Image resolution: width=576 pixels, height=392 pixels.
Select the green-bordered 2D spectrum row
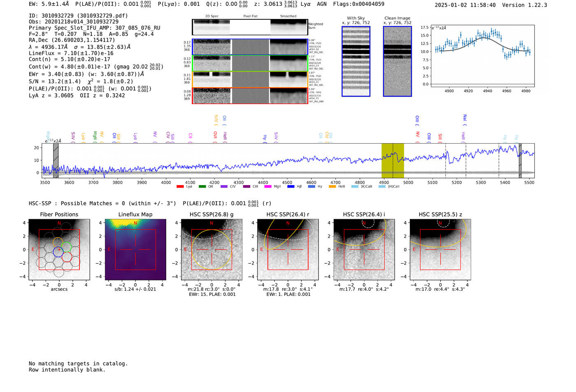(250, 63)
